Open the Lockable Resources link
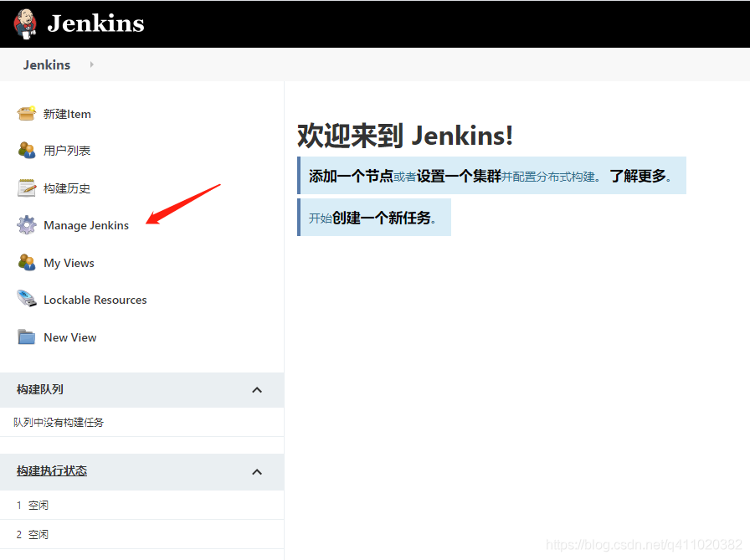 [x=95, y=300]
